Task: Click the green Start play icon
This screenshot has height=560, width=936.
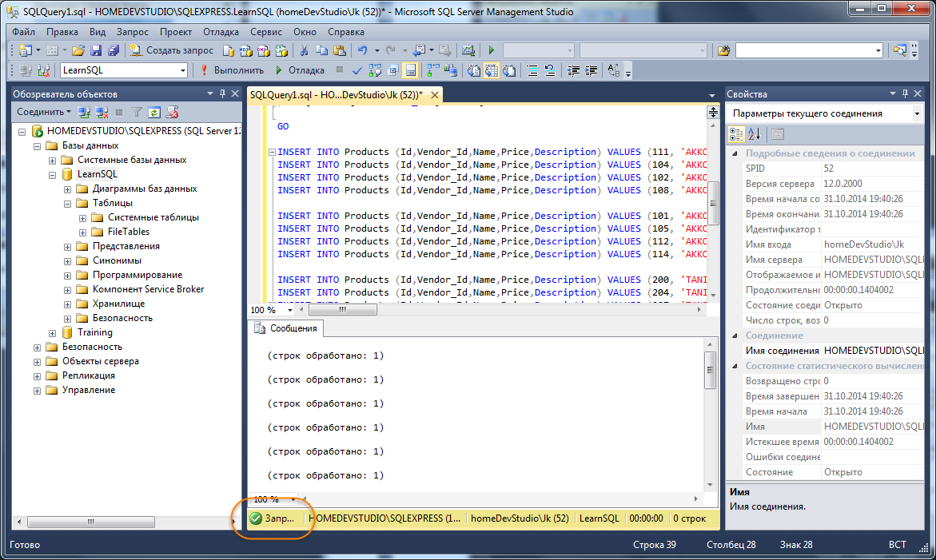Action: coord(492,50)
